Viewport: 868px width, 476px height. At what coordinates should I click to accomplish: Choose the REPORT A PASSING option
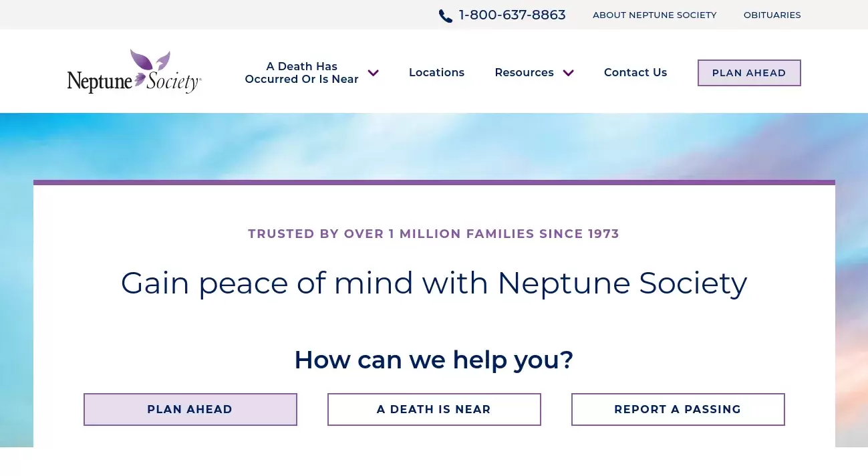point(678,409)
